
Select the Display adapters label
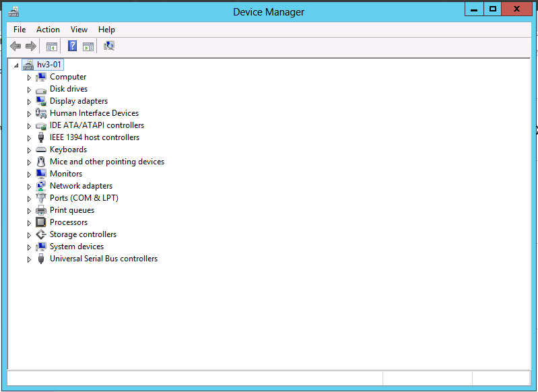(79, 101)
